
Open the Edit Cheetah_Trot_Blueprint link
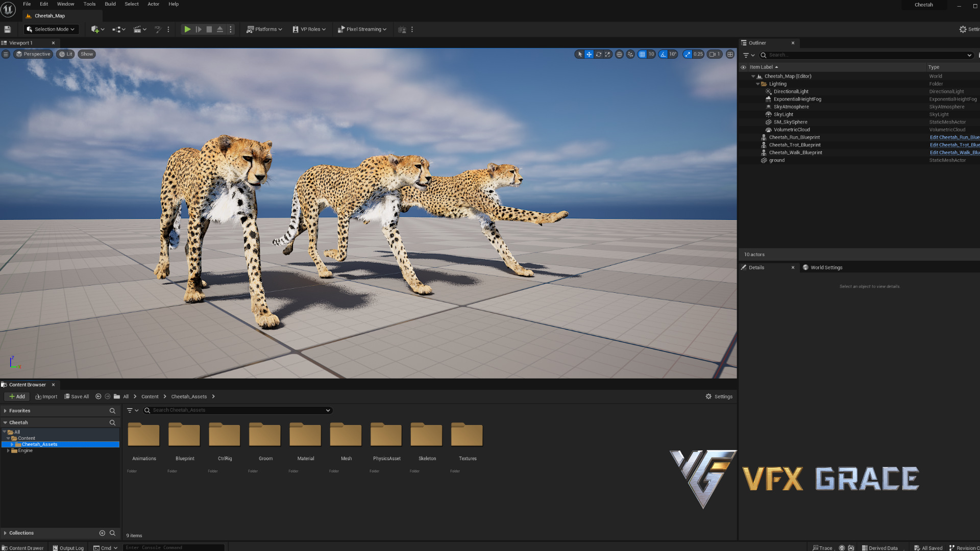coord(954,145)
